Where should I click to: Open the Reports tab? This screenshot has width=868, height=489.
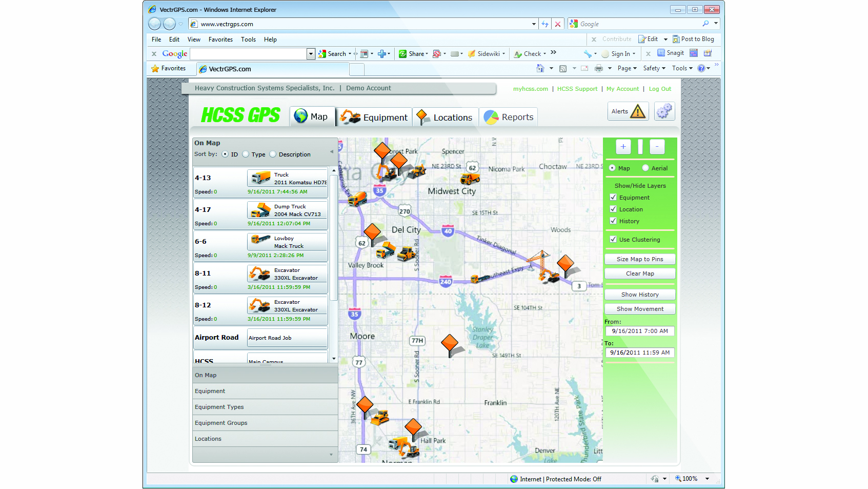[509, 117]
